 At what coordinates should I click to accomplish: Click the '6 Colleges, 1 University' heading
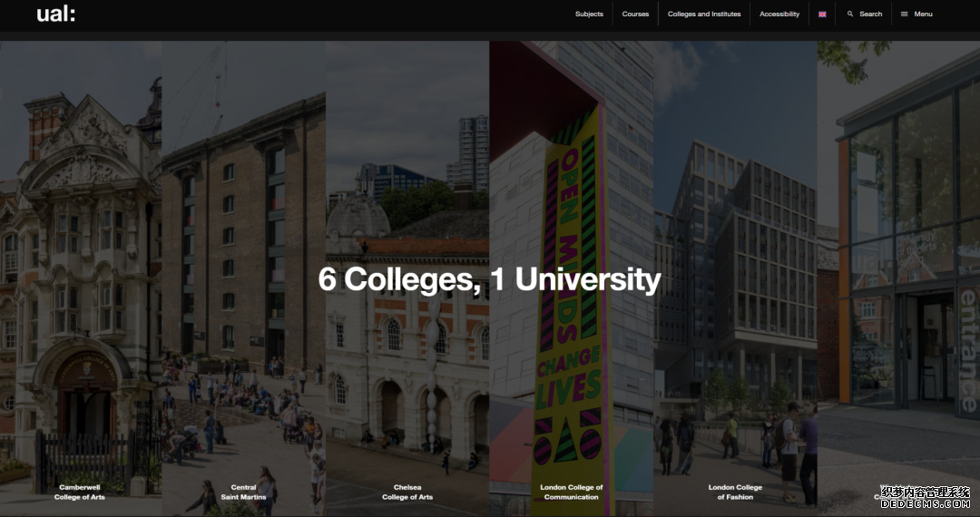[x=489, y=279]
